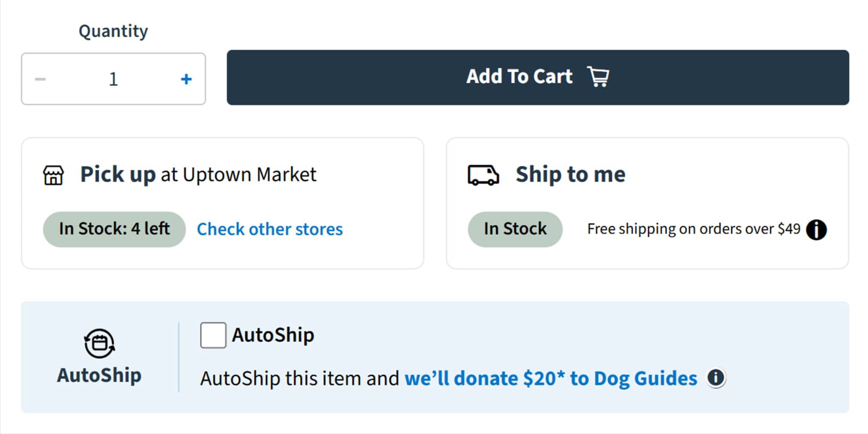Click the quantity number field

click(113, 79)
